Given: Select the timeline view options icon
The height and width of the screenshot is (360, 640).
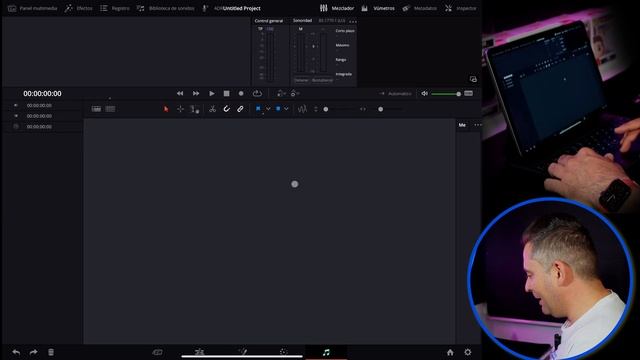Looking at the screenshot, I should pos(96,109).
